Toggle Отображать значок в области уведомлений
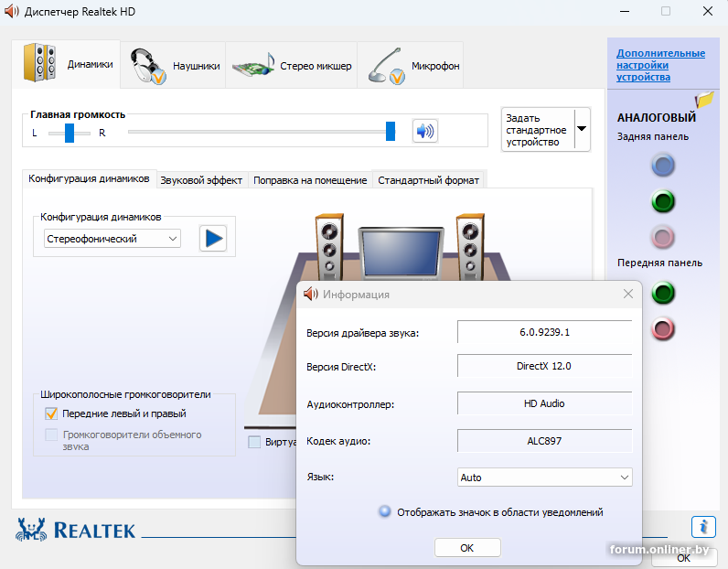The width and height of the screenshot is (728, 569). tap(384, 511)
